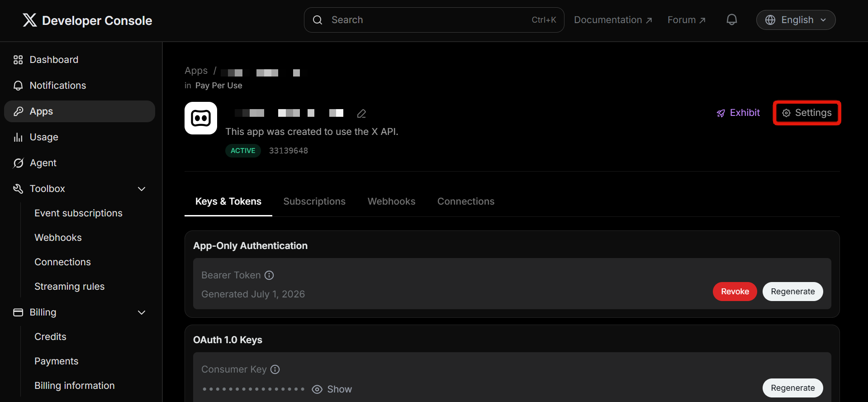Open the notification bell in the header
The image size is (868, 402).
[731, 20]
